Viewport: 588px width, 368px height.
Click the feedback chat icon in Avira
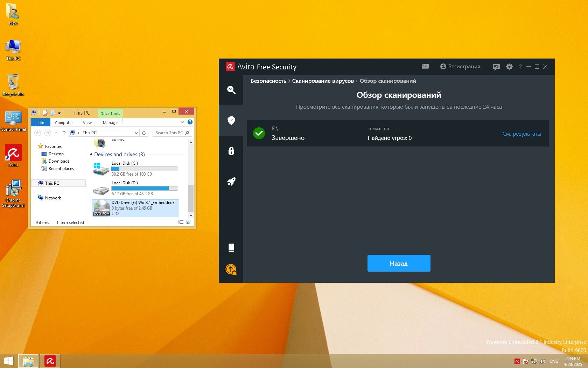(x=496, y=67)
